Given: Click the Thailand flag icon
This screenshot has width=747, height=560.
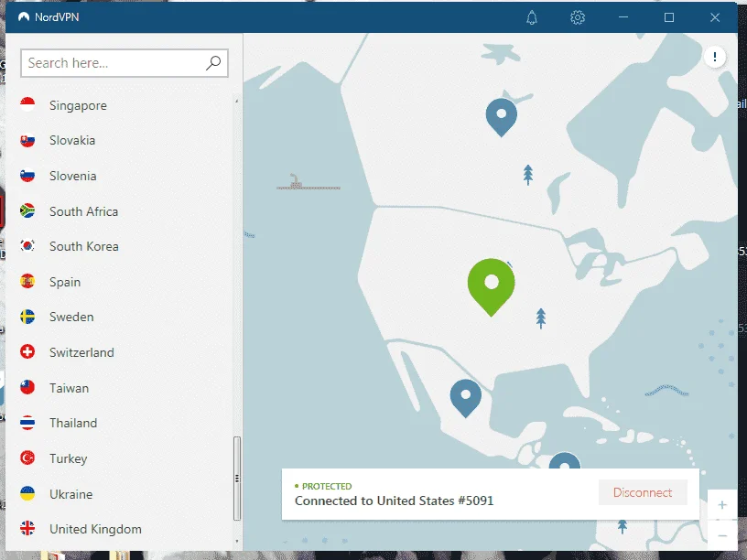Looking at the screenshot, I should coord(27,423).
